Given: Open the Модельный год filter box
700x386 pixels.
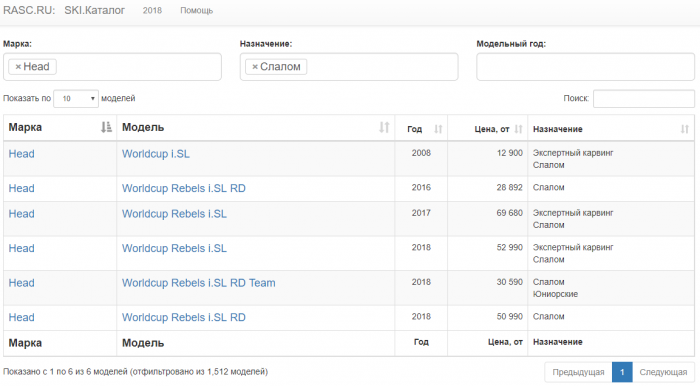Looking at the screenshot, I should click(585, 67).
